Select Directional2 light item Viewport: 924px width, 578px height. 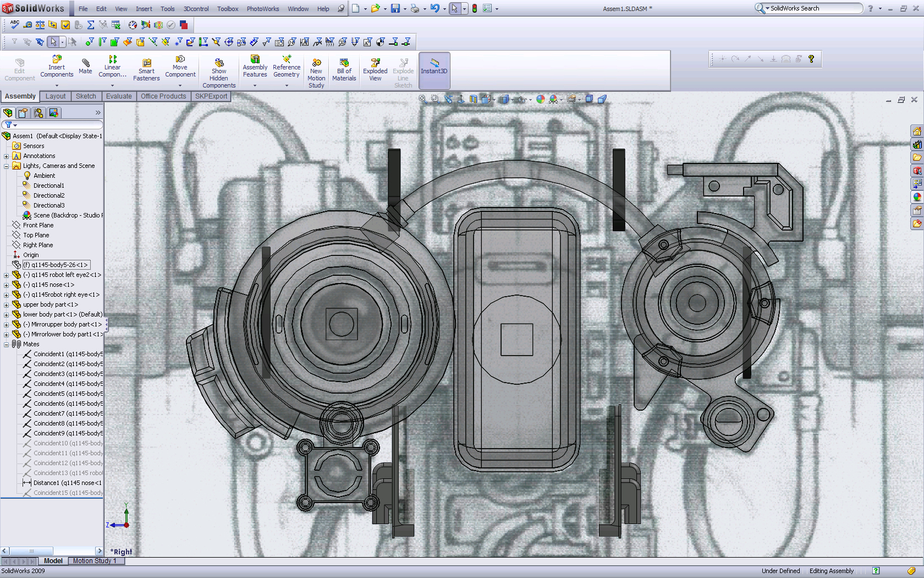(x=43, y=195)
